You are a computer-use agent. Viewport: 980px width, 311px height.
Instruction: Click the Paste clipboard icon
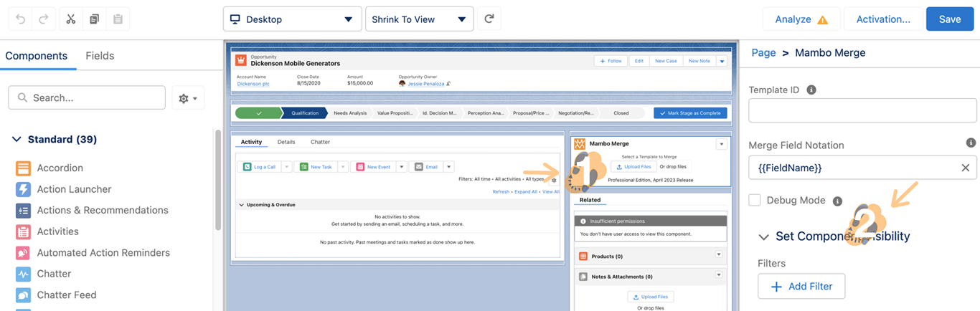tap(118, 19)
